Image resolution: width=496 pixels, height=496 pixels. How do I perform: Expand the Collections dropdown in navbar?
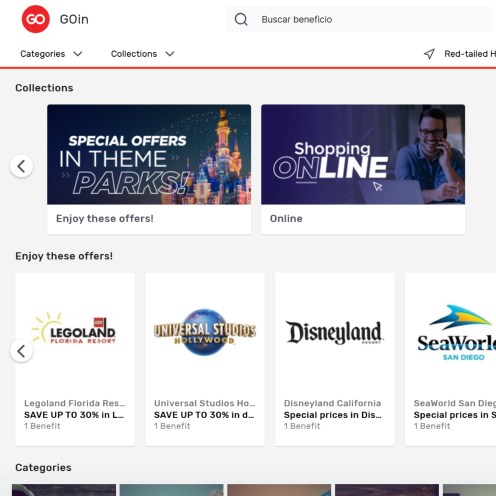coord(143,54)
